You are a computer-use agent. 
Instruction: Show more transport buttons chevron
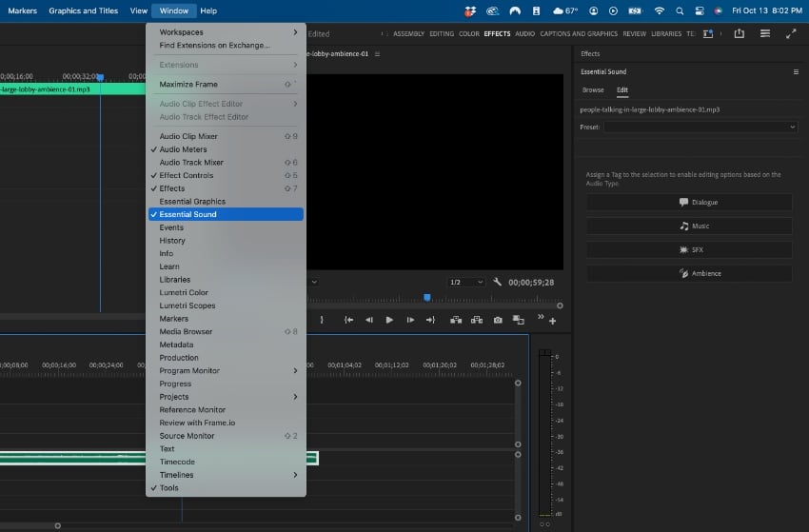(x=541, y=316)
